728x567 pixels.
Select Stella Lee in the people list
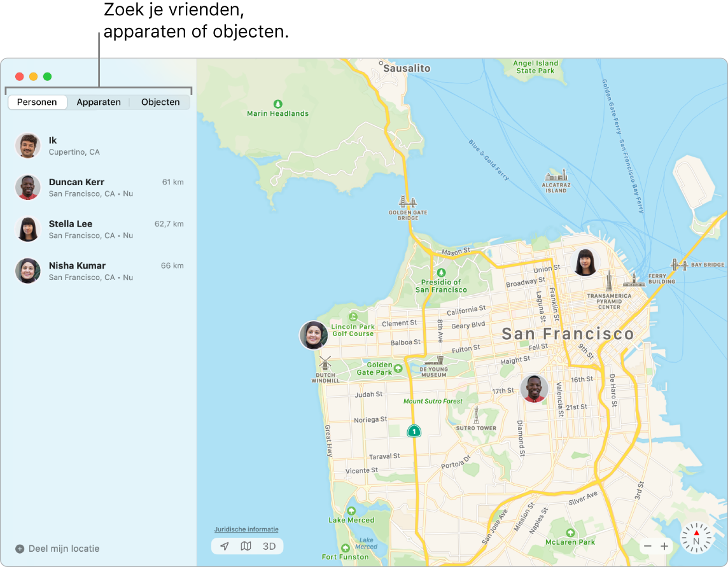coord(95,229)
